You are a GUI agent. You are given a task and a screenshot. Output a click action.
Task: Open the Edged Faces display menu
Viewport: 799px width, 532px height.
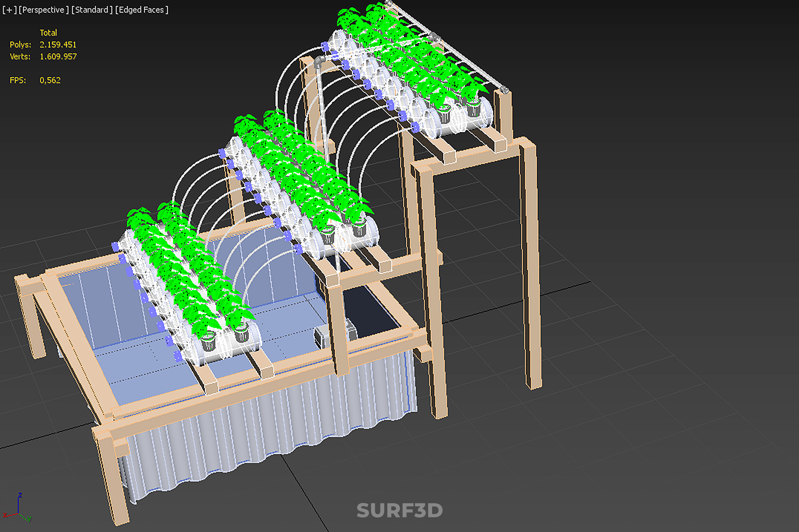[142, 10]
